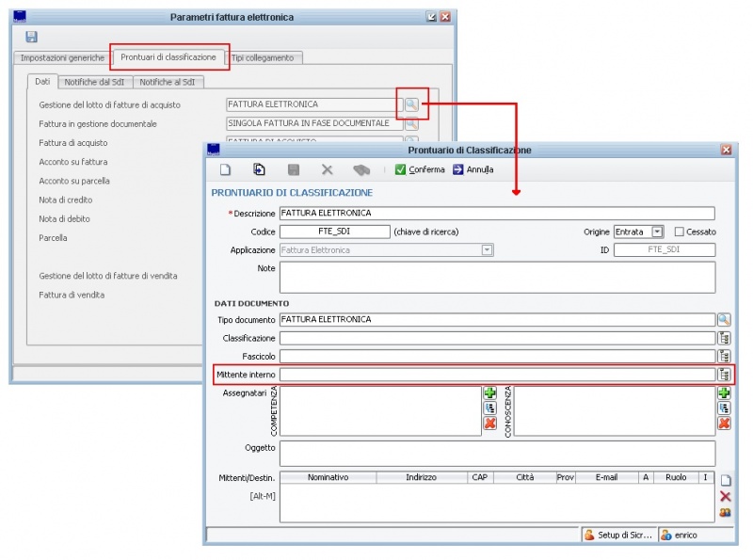
Task: Click the read-only ID field FTE_SDI
Action: pyautogui.click(x=665, y=249)
